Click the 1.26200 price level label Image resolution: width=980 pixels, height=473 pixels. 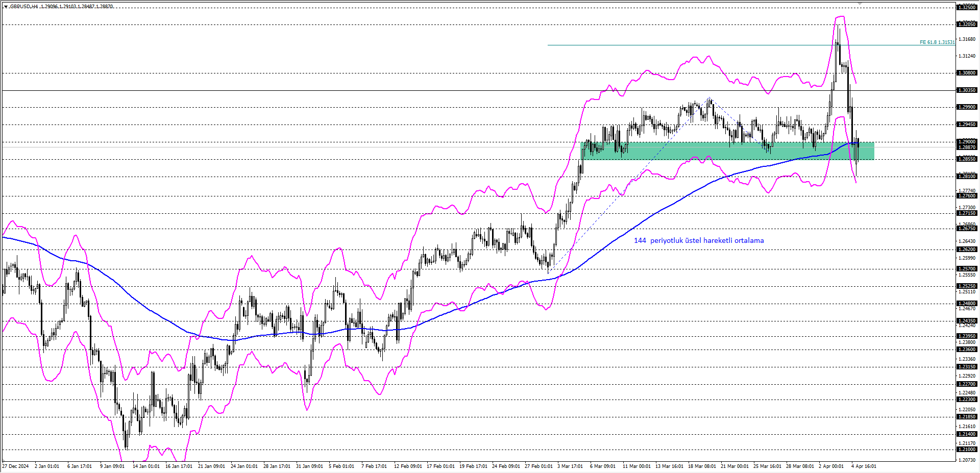(x=967, y=250)
